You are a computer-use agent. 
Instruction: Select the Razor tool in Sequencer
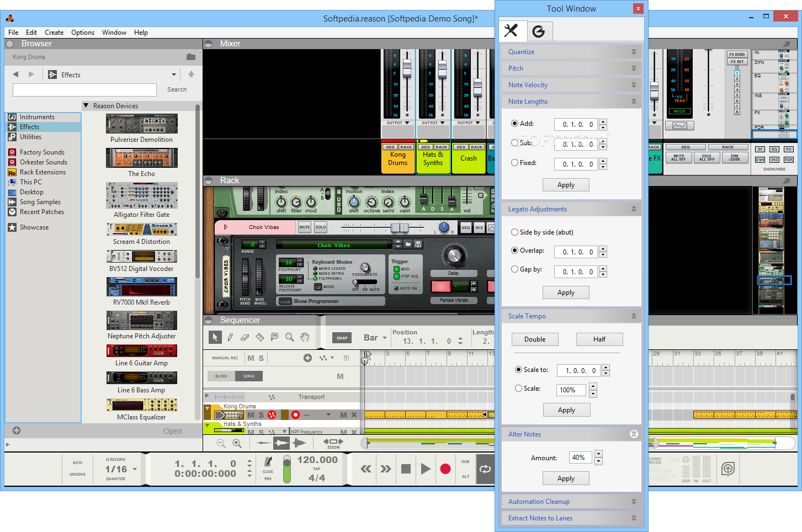[260, 337]
